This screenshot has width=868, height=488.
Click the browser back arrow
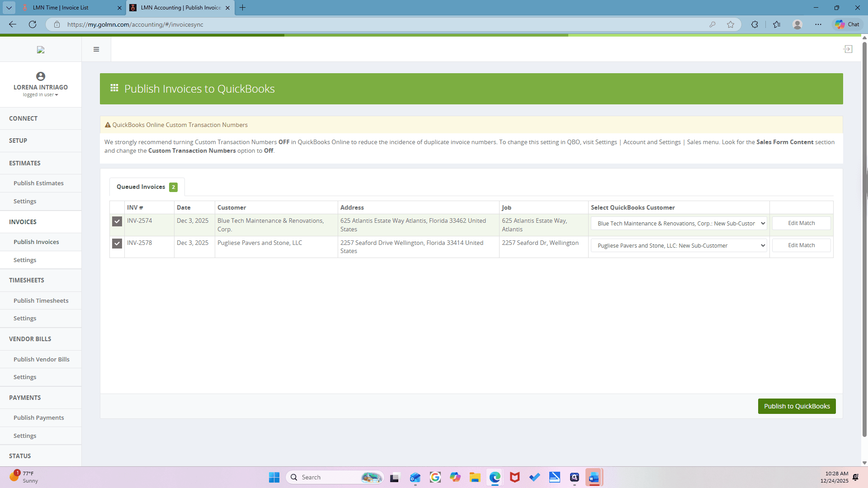coord(13,24)
